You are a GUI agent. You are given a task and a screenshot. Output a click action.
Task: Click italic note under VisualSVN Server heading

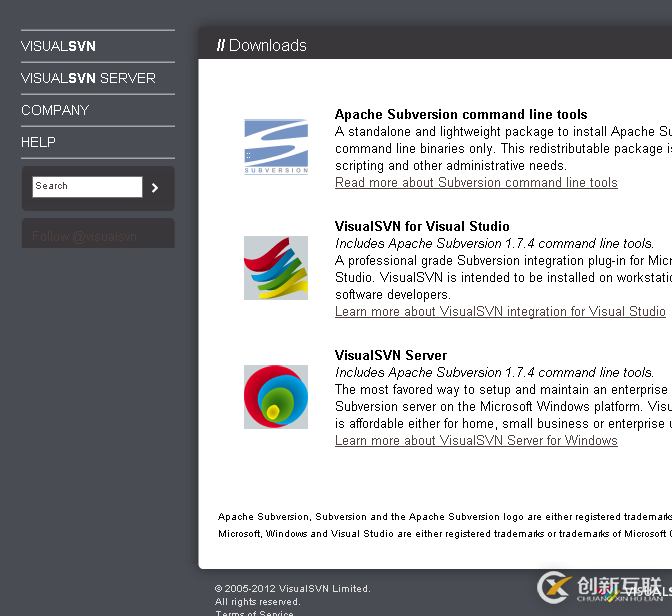click(x=495, y=373)
